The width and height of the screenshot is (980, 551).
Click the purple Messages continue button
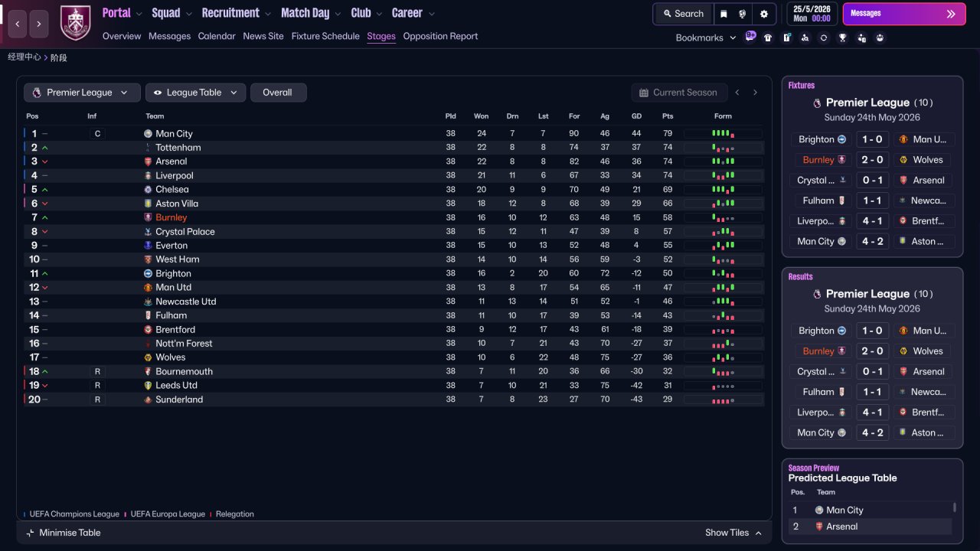[x=904, y=14]
